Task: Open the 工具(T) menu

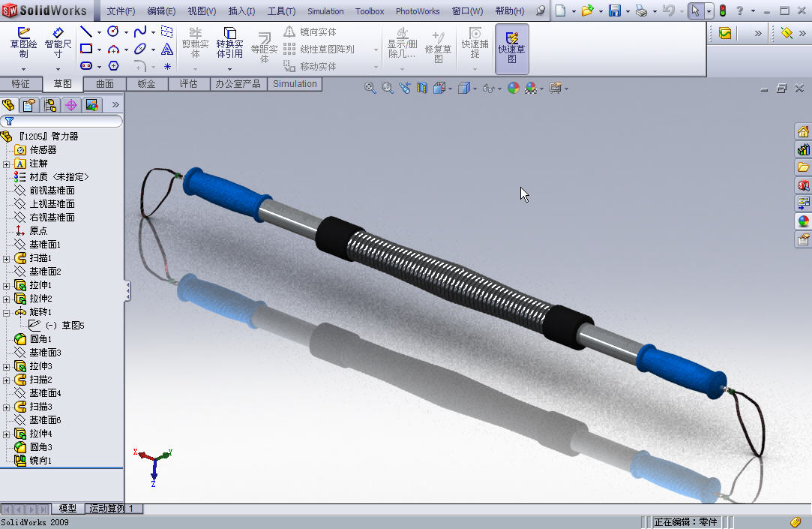Action: (281, 11)
